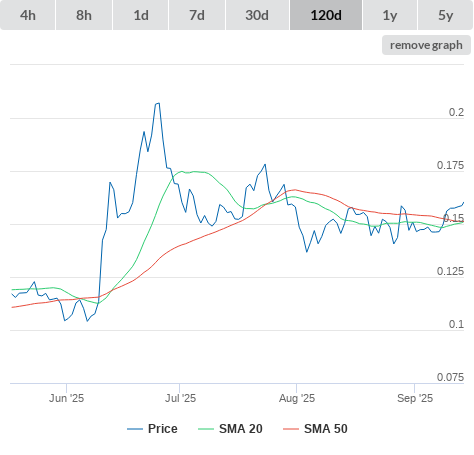The image size is (474, 455).
Task: Switch to 30d time range
Action: (257, 15)
